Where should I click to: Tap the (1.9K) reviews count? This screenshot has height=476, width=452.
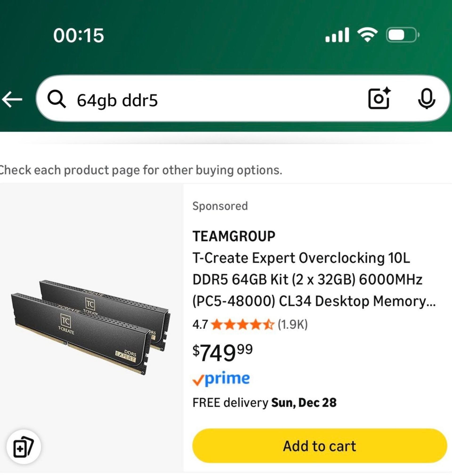click(x=292, y=324)
